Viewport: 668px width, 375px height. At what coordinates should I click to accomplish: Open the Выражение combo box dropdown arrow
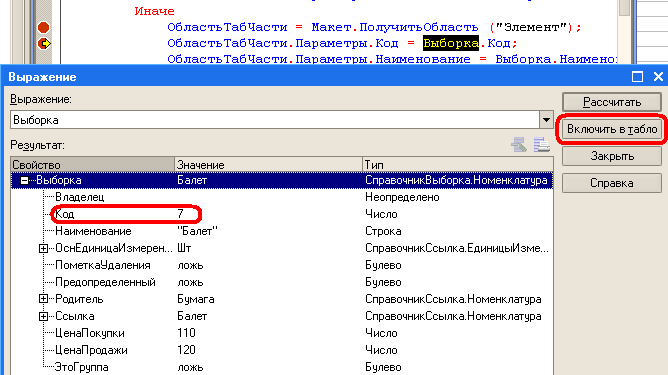546,120
